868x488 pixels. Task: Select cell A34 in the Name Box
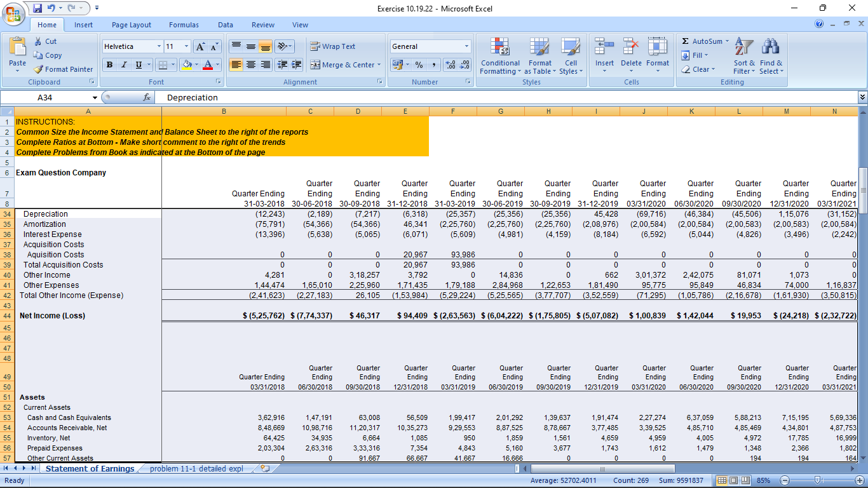point(44,97)
